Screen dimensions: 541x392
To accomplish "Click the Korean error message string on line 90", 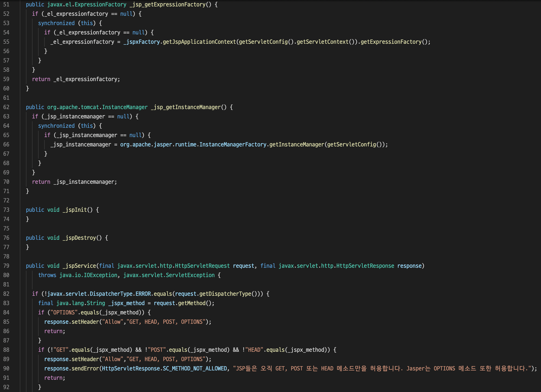I will (382, 368).
